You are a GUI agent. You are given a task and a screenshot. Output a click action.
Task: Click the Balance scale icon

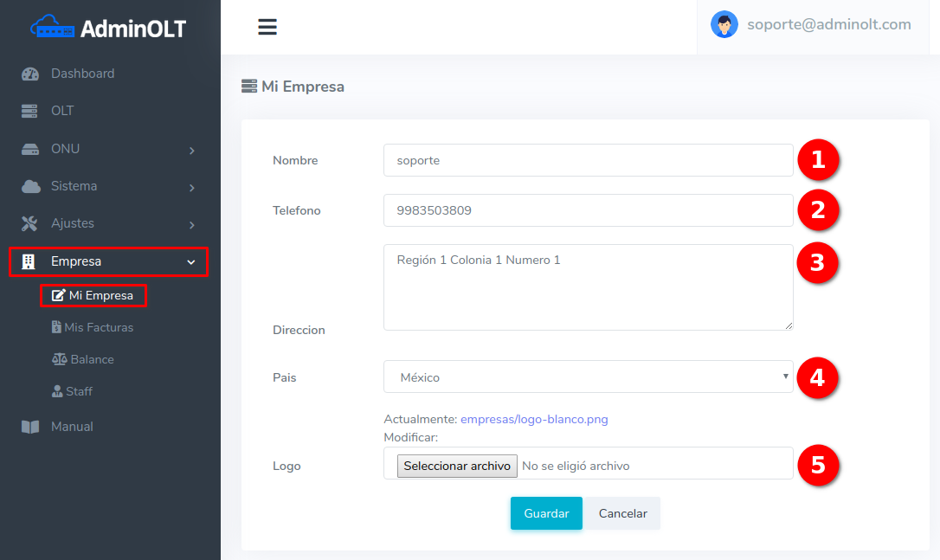59,359
